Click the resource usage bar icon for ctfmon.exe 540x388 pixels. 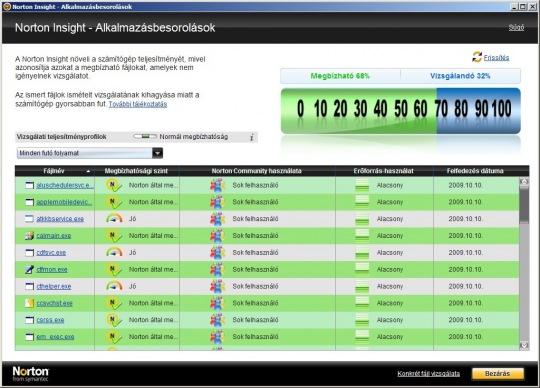click(x=362, y=270)
